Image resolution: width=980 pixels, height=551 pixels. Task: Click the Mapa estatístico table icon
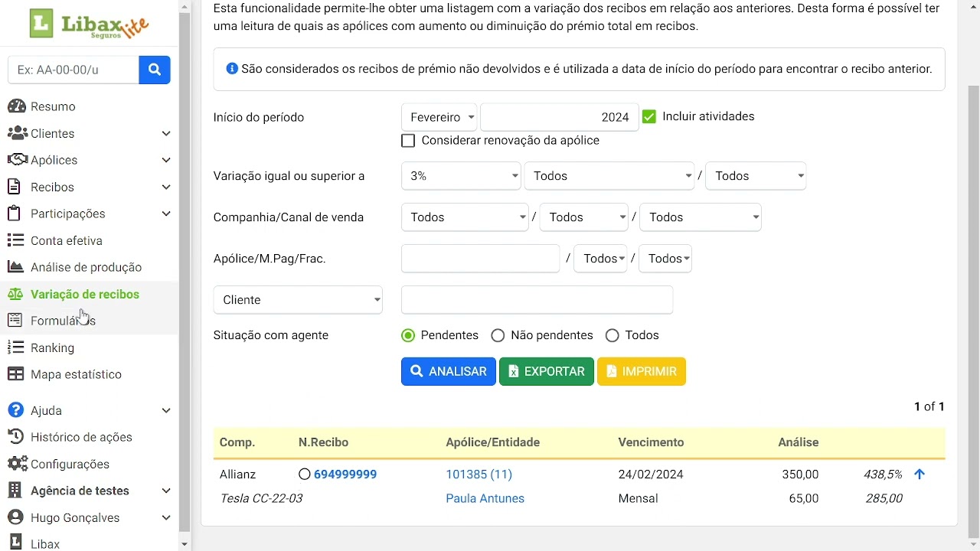click(x=15, y=374)
